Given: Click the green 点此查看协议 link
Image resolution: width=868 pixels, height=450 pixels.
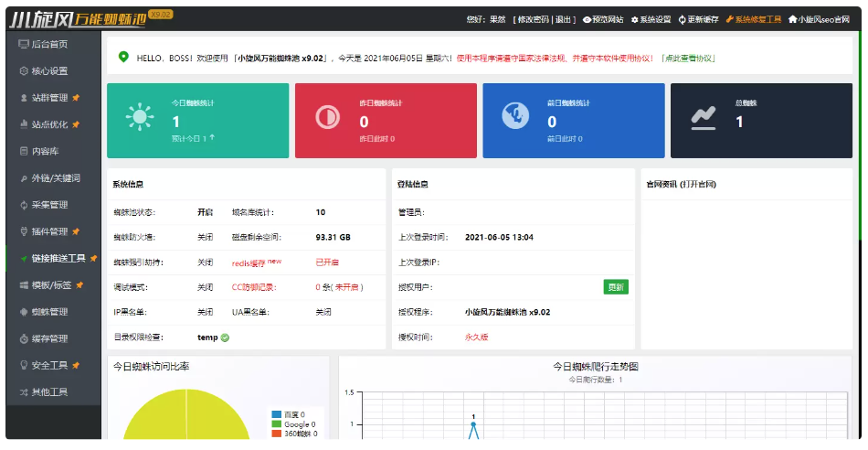Looking at the screenshot, I should 688,59.
